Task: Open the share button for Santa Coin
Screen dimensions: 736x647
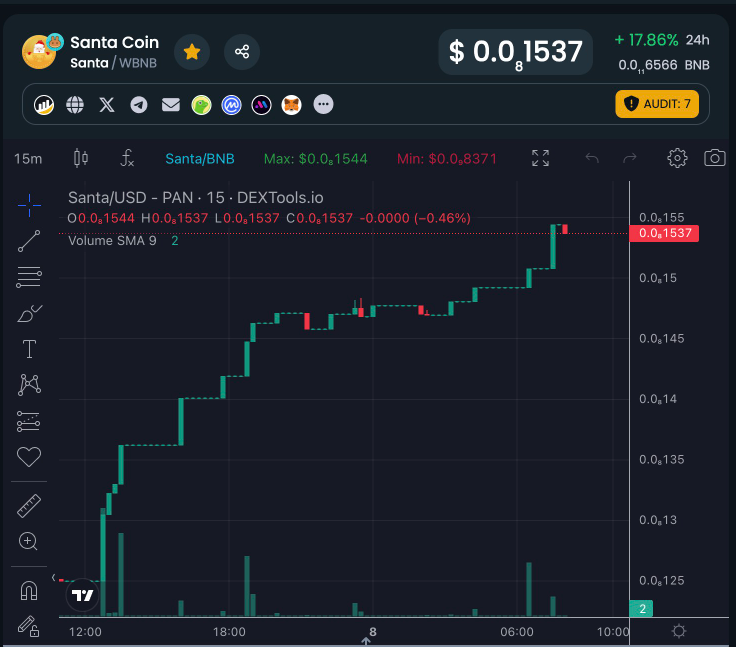Action: [242, 52]
